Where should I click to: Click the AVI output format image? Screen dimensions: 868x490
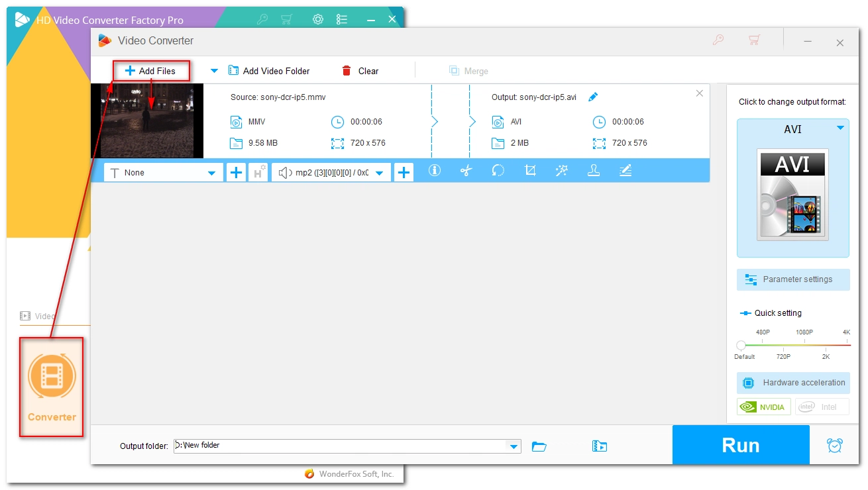[x=793, y=193]
